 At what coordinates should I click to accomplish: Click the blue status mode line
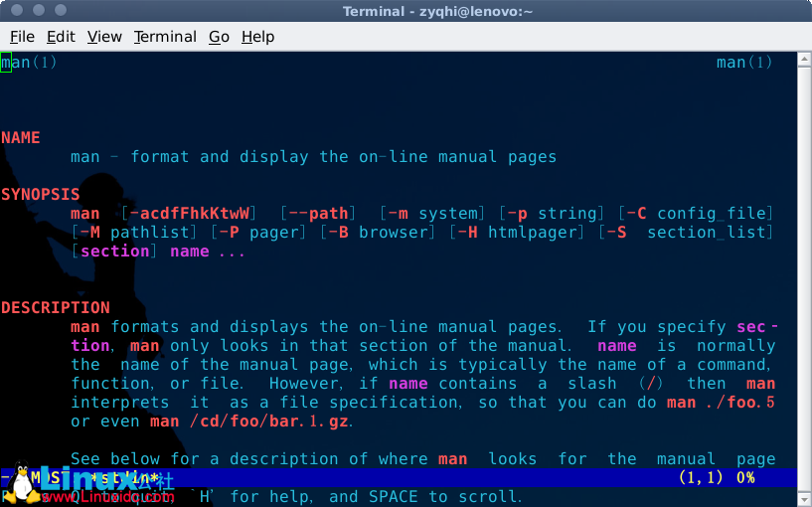tap(398, 478)
